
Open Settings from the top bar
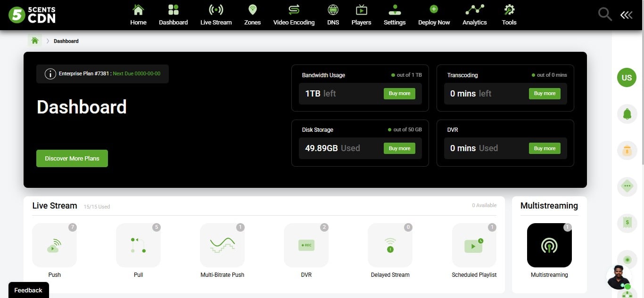395,15
